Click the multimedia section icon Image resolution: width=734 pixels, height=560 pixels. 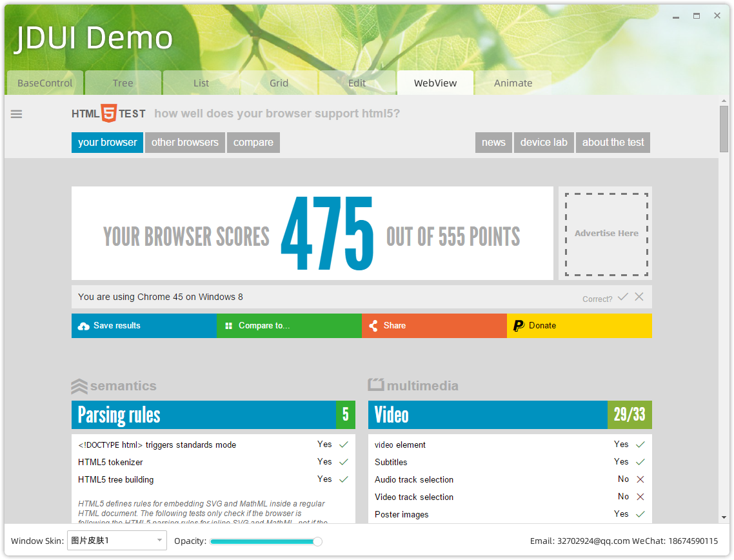click(376, 385)
